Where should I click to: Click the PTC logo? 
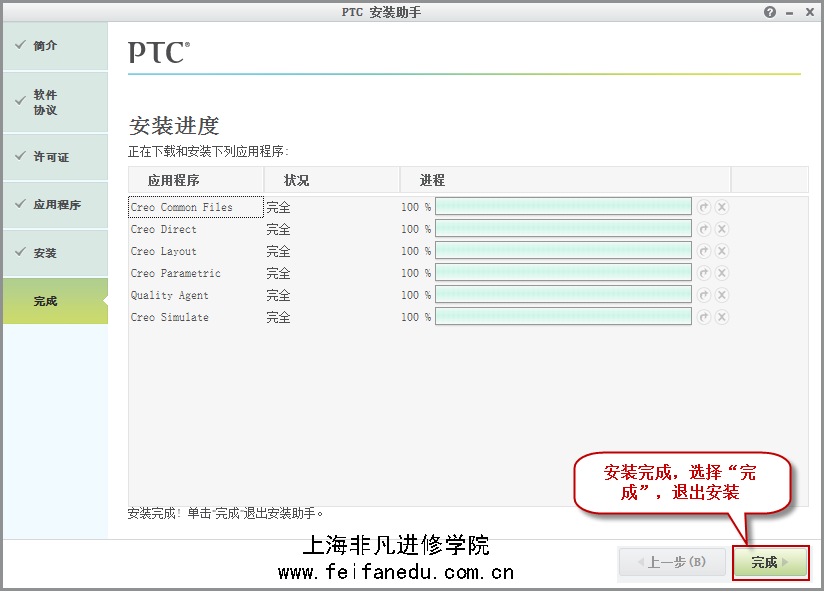pos(159,52)
